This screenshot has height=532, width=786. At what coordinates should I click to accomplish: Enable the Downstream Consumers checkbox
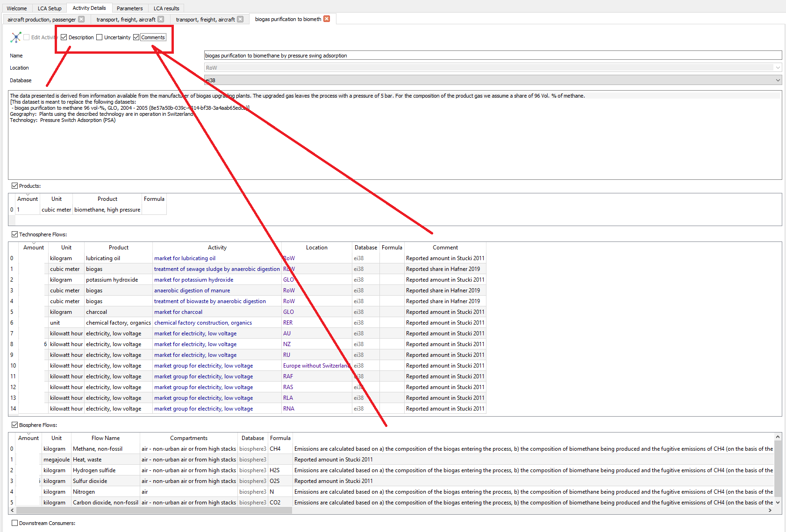tap(14, 523)
